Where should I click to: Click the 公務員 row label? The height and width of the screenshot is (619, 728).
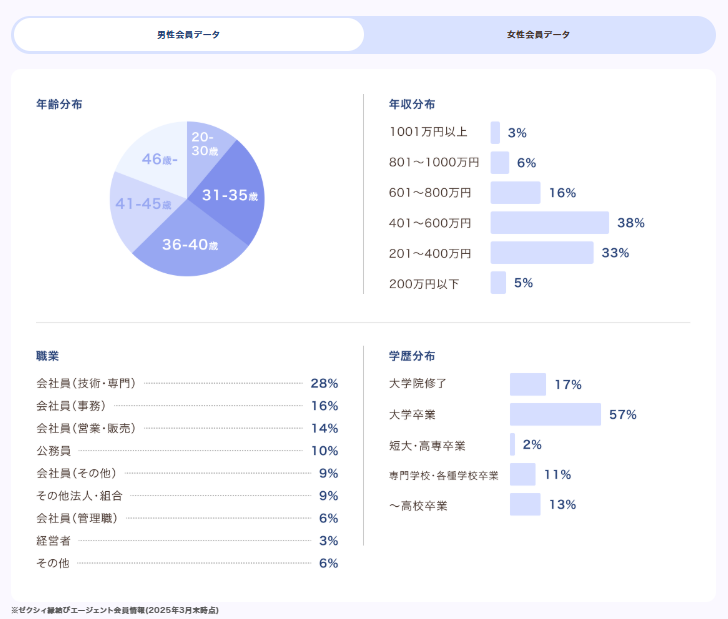53,450
